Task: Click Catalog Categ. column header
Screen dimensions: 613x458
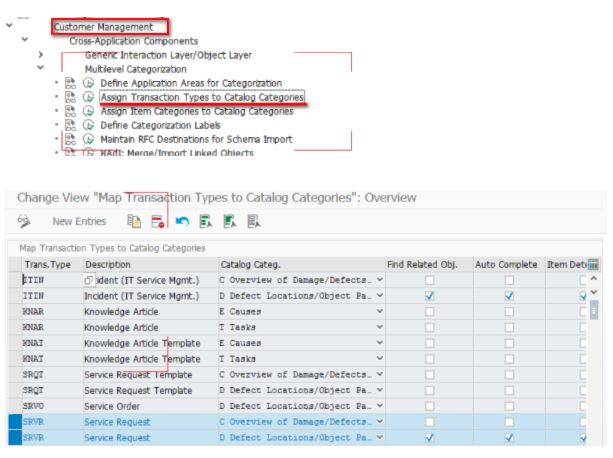Action: point(302,265)
